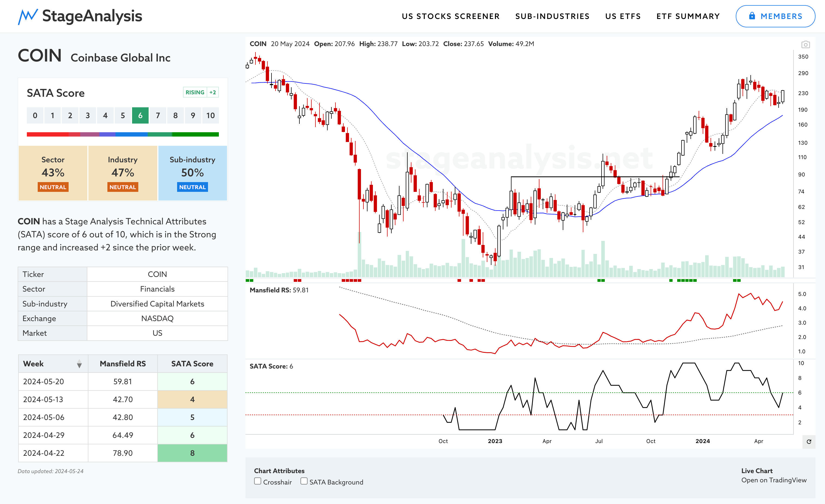
Task: Click the COIN ticker table value
Action: coord(157,274)
